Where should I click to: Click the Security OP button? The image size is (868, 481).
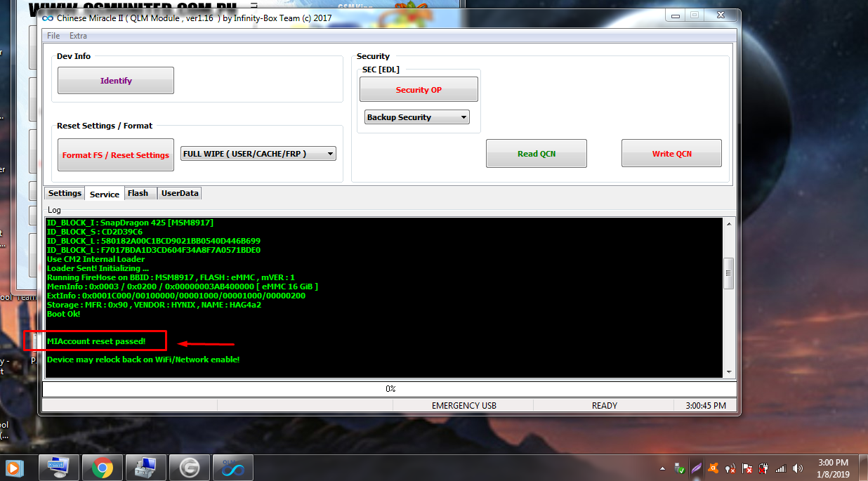pyautogui.click(x=419, y=90)
